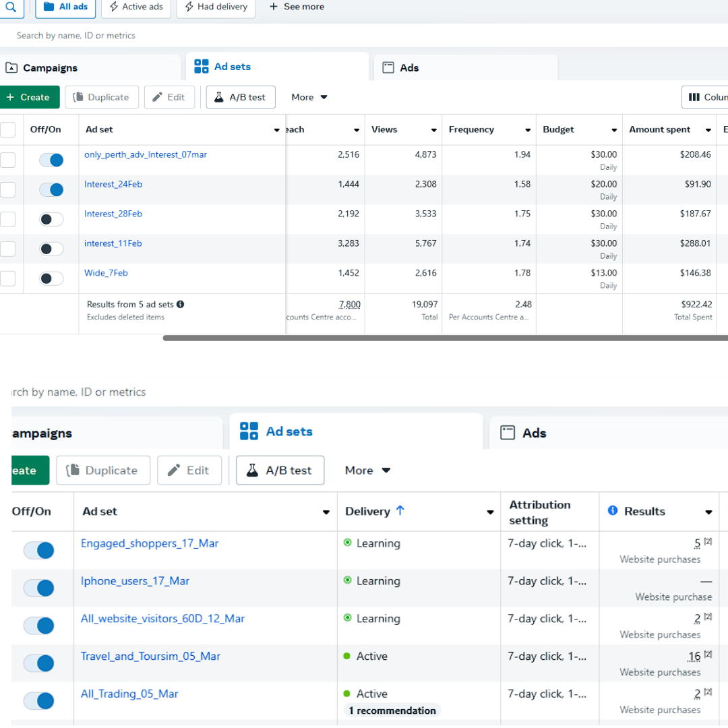Open the Budget column dropdown arrow
The height and width of the screenshot is (728, 728).
(x=614, y=130)
